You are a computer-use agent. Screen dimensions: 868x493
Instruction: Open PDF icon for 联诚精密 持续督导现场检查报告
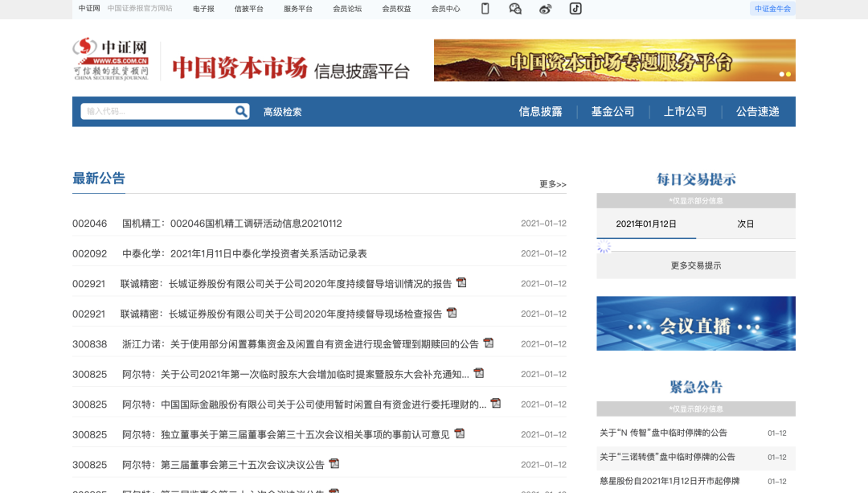[x=452, y=313]
